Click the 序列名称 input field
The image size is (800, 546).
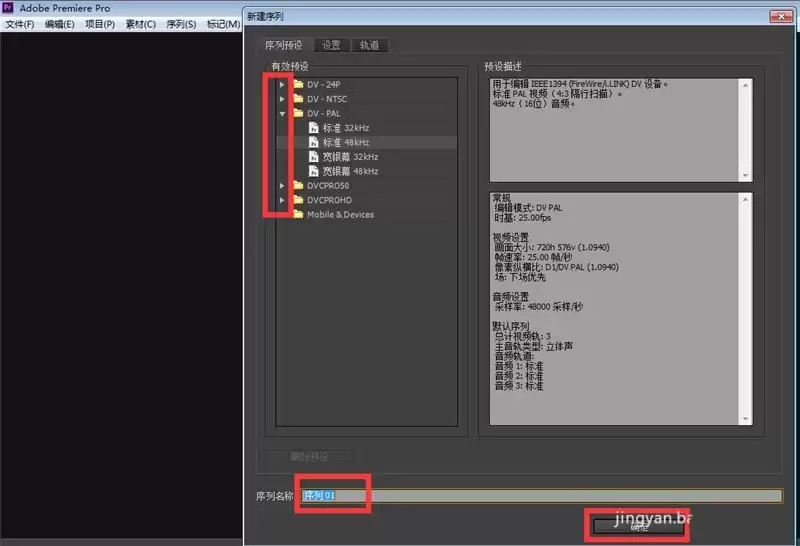[541, 495]
